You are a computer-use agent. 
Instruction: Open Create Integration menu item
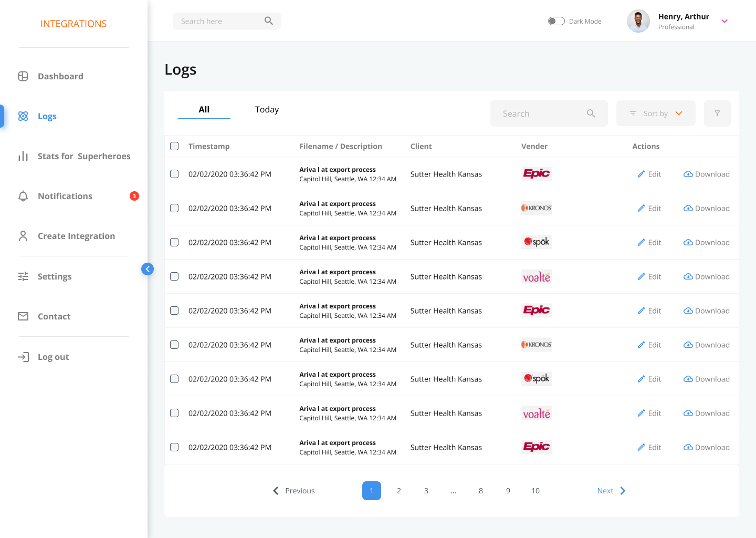click(76, 236)
